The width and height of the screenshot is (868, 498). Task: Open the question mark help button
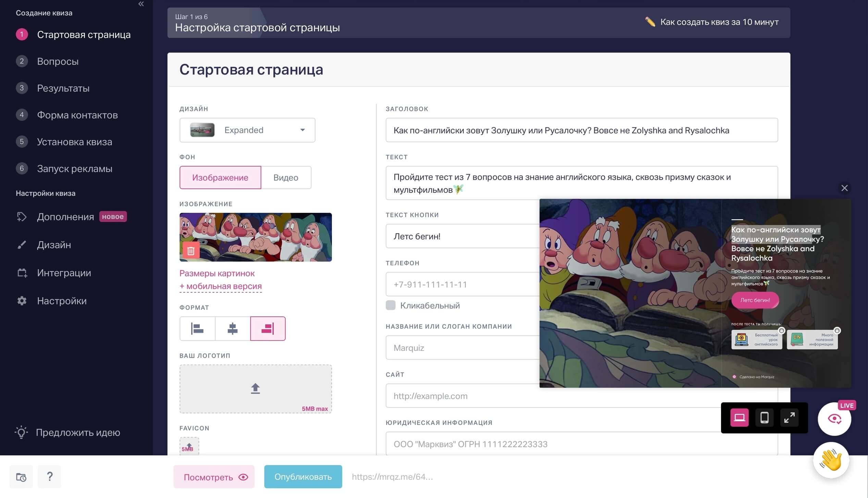tap(49, 477)
